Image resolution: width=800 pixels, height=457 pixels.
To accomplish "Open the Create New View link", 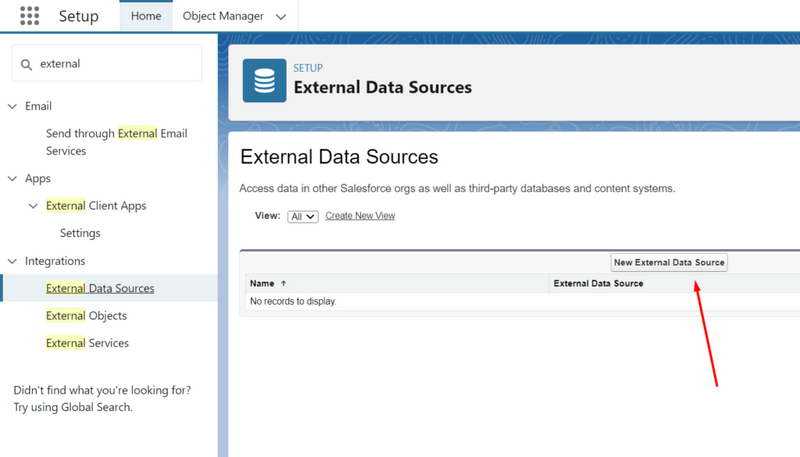I will (x=360, y=216).
